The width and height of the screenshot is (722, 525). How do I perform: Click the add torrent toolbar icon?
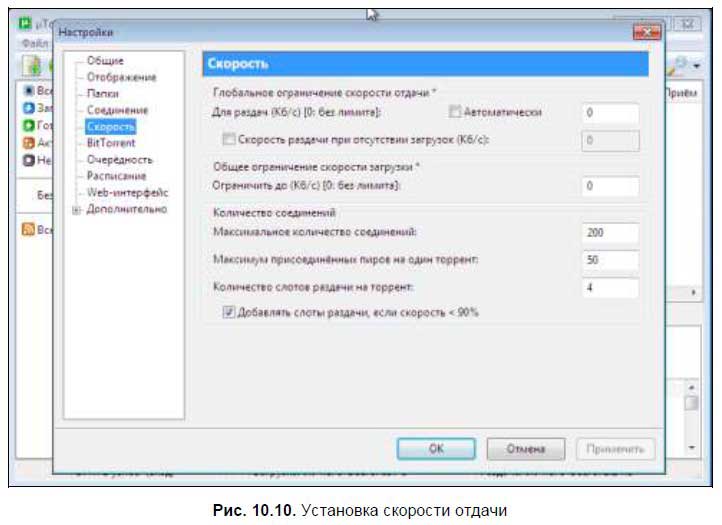(32, 65)
